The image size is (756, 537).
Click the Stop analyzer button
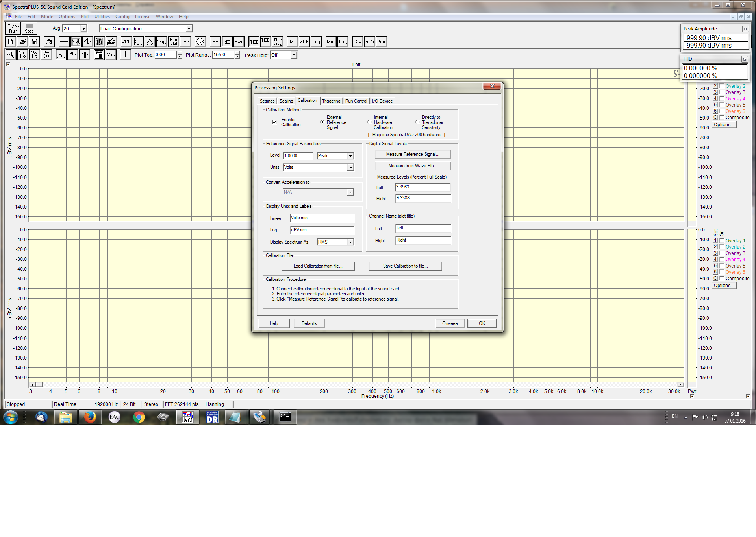[x=29, y=28]
